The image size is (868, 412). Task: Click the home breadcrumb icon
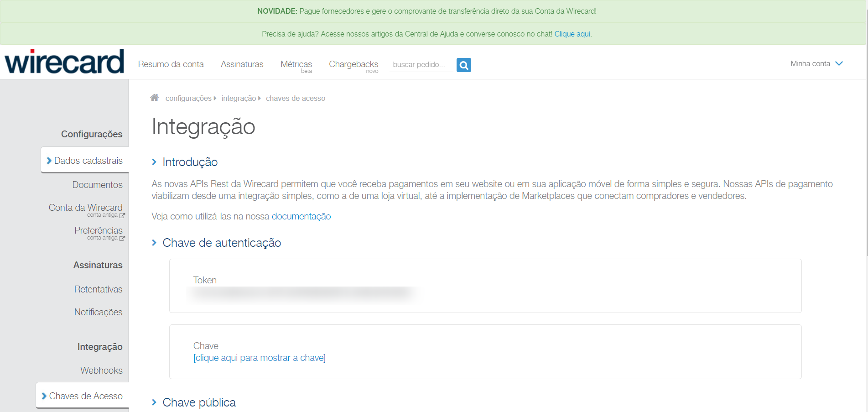click(x=155, y=98)
